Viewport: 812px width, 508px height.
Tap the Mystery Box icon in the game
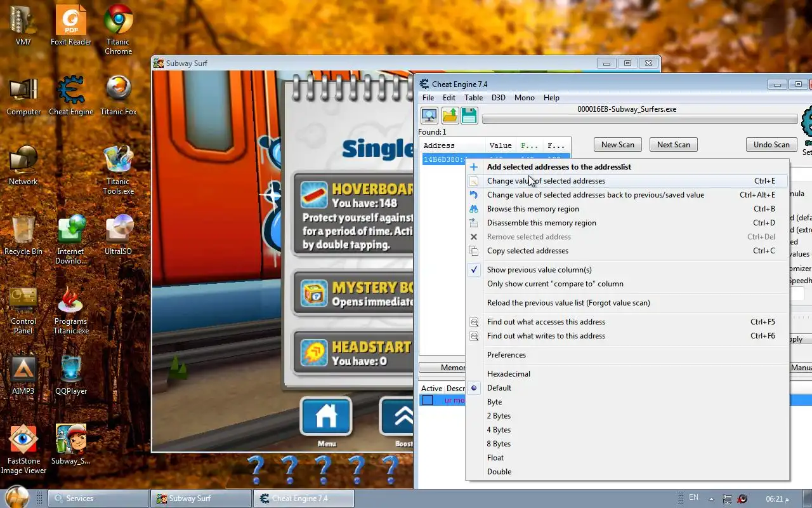pos(314,294)
